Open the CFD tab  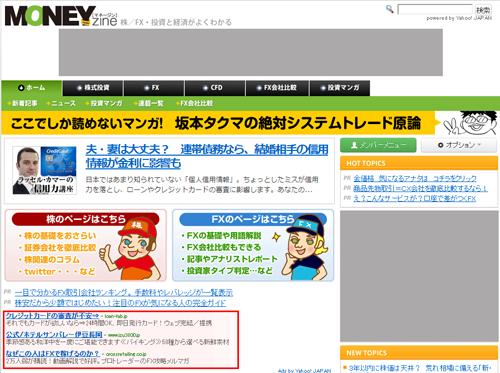tap(215, 88)
